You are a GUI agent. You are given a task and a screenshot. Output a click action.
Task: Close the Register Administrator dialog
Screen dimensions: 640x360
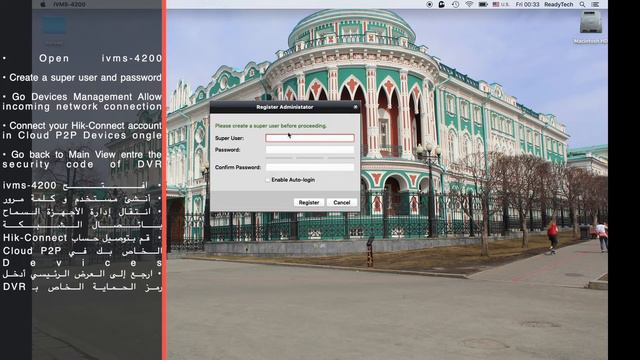point(356,107)
